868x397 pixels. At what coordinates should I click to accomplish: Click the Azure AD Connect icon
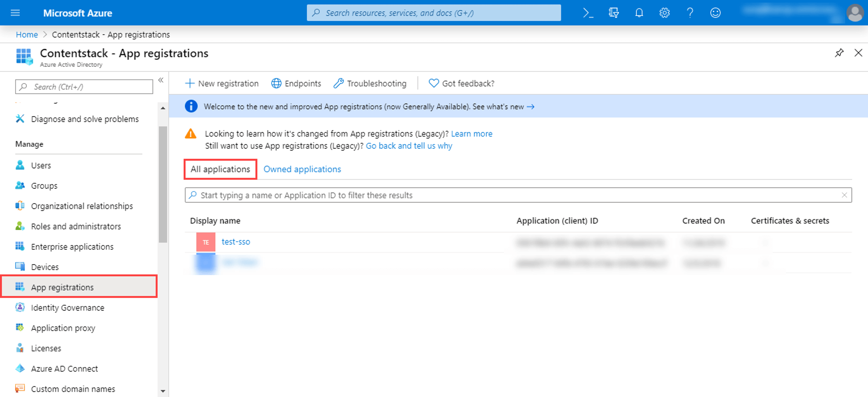coord(20,368)
